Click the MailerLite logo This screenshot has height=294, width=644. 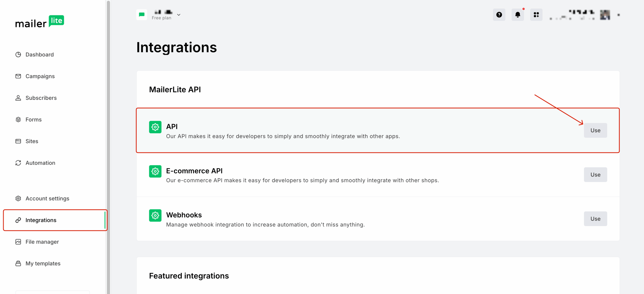tap(39, 22)
